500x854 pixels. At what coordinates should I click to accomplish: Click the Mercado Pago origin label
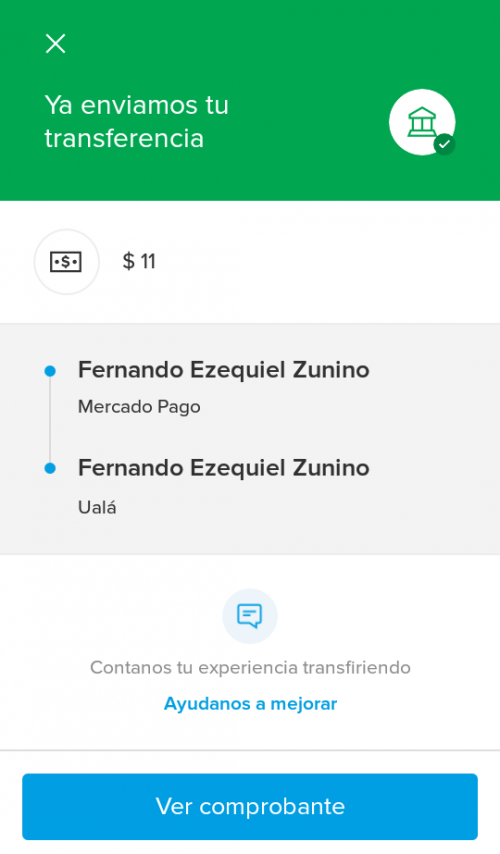coord(139,407)
